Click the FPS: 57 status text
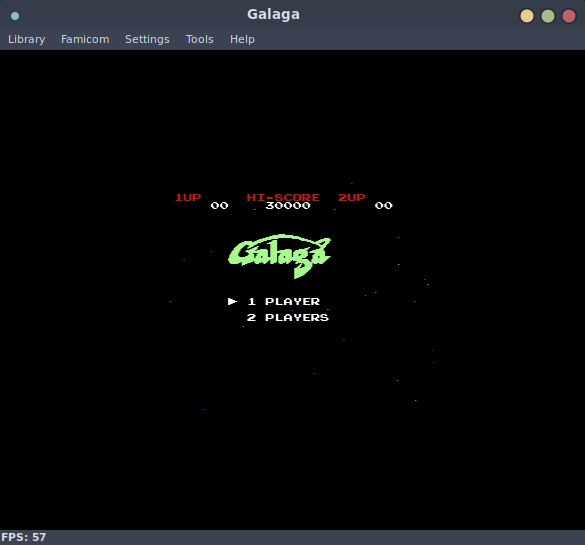 tap(24, 537)
